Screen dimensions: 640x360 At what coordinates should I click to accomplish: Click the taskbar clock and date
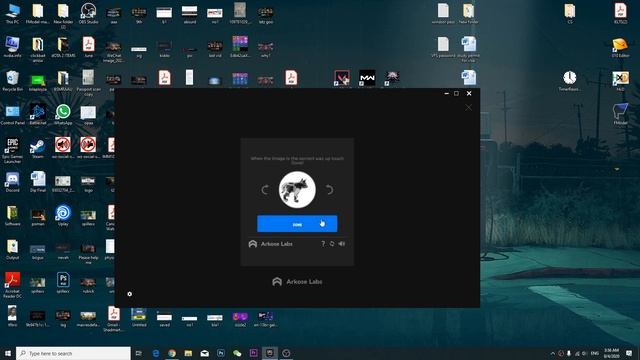point(611,353)
